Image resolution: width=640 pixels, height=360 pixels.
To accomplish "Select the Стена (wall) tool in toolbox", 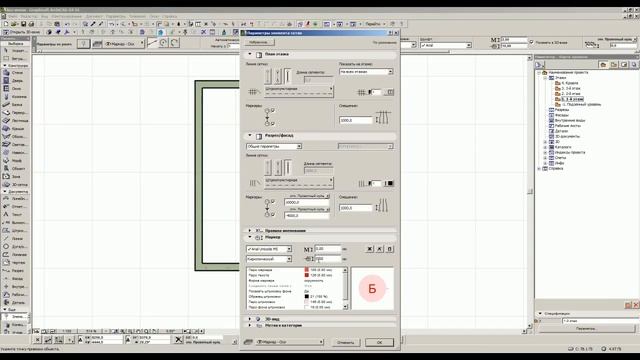I will coord(16,73).
